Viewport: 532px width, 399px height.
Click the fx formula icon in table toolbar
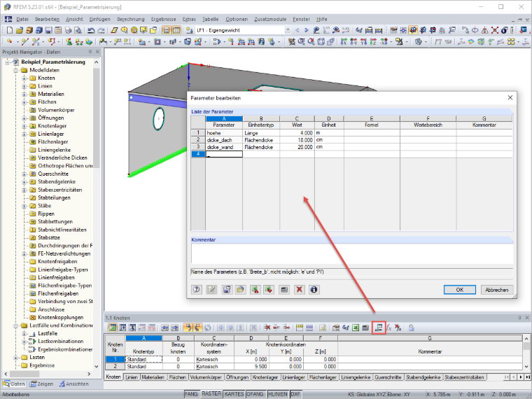(388, 328)
